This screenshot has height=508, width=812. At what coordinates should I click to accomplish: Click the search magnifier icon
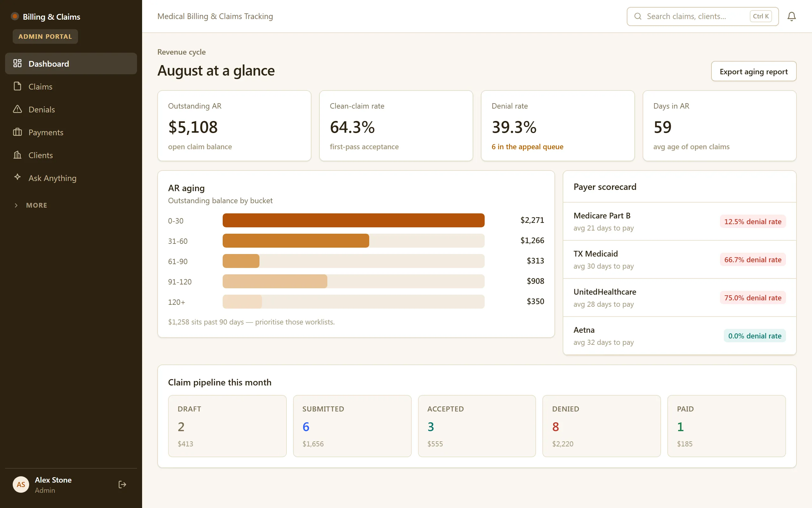638,16
